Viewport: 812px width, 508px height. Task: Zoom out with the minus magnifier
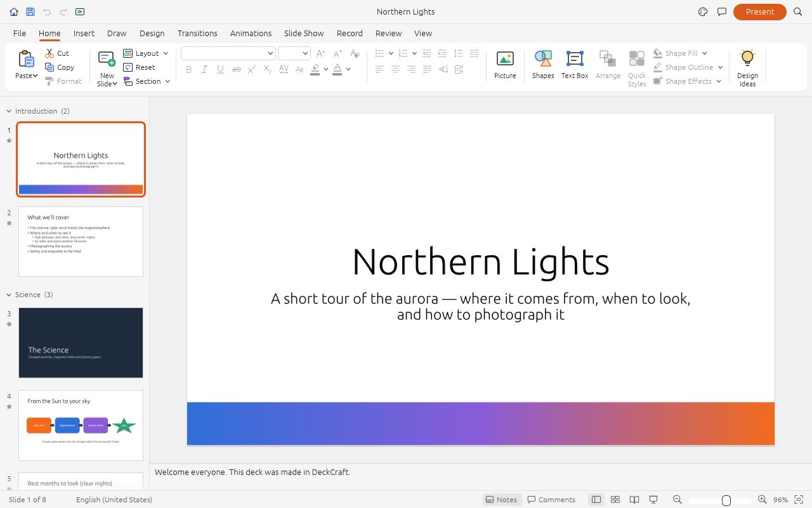pos(678,500)
